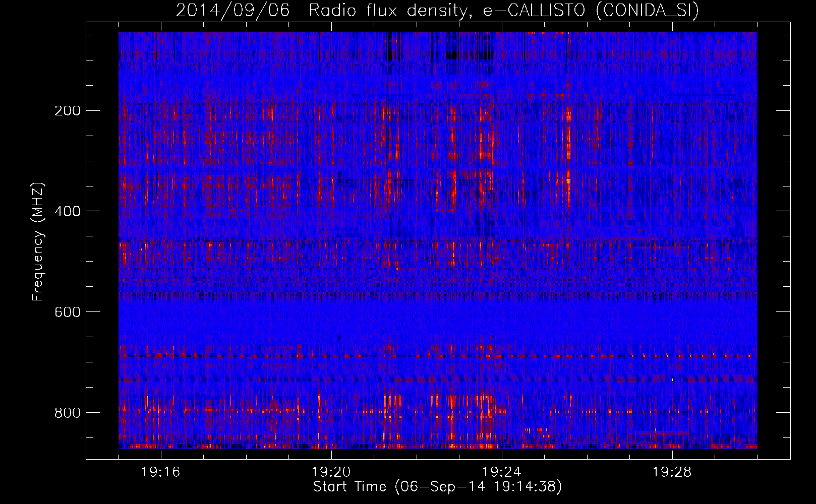
Task: Click the '800' frequency tick label
Action: 68,413
